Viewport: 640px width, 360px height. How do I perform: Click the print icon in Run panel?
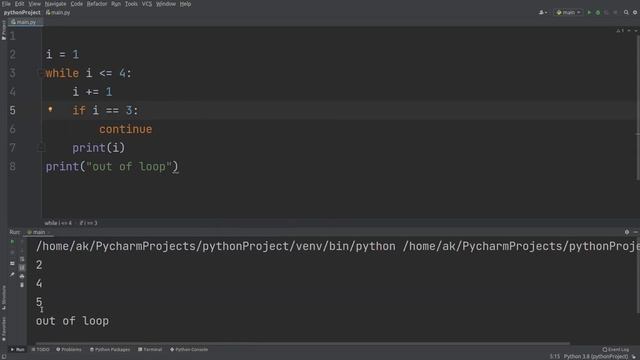[22, 276]
